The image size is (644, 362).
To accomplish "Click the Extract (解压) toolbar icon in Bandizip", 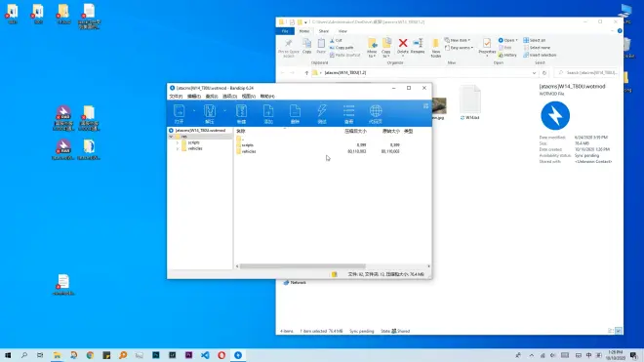I will coord(210,114).
